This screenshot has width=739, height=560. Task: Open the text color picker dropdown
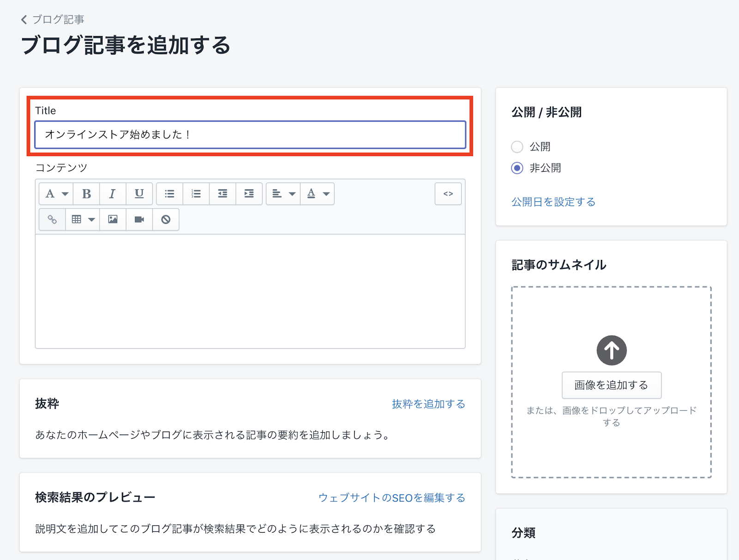pos(318,194)
